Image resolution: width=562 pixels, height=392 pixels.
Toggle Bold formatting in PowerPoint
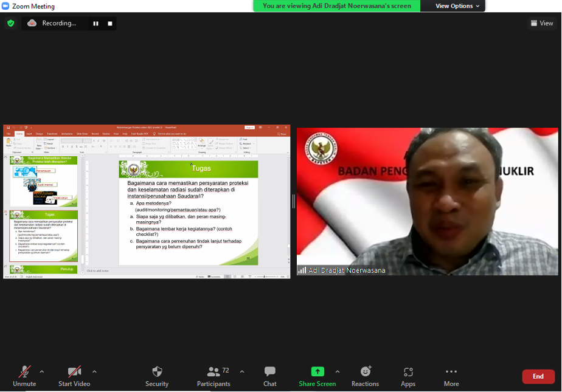[x=63, y=147]
